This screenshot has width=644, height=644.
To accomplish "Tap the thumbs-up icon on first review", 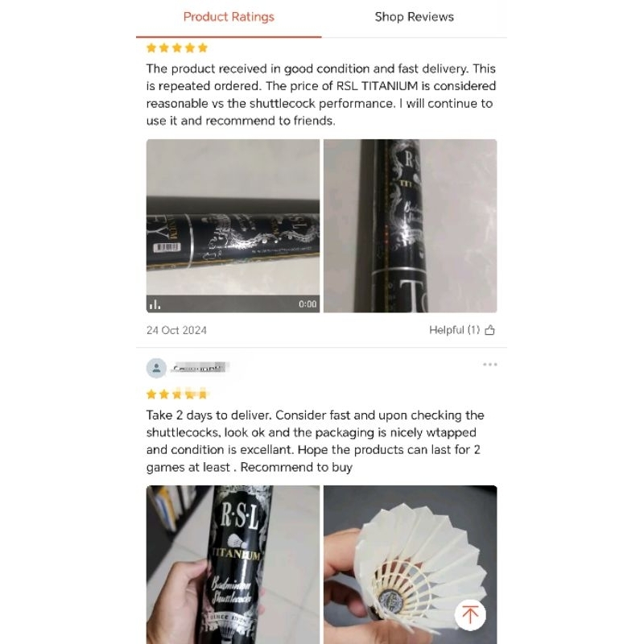I will 489,330.
